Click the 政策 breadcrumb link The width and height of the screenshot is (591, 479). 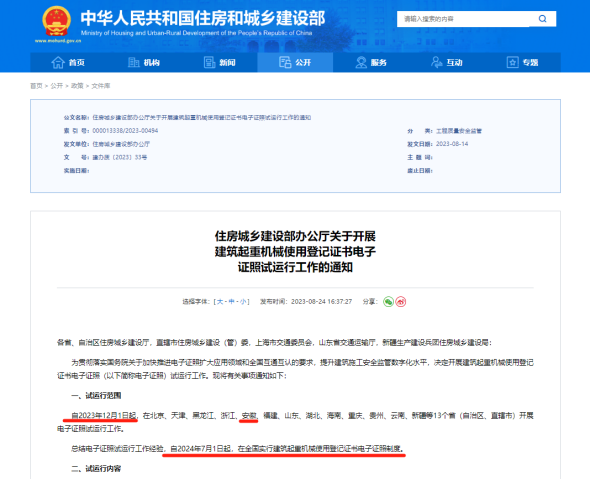77,86
